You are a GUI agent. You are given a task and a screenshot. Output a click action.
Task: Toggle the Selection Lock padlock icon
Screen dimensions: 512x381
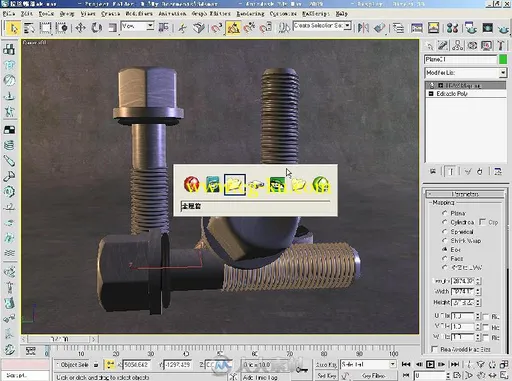tap(96, 365)
